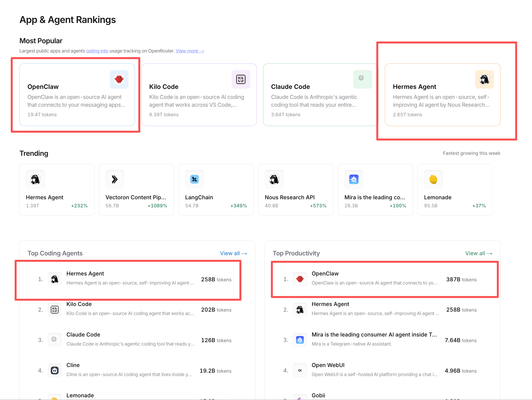Click the Open WebUI icon
The width and height of the screenshot is (532, 400).
point(300,370)
